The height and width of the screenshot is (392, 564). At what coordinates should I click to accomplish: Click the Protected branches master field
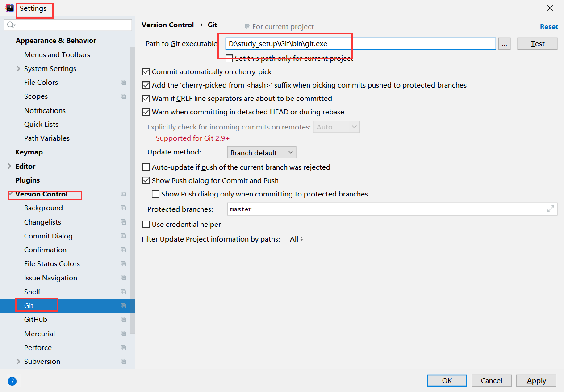tap(393, 209)
